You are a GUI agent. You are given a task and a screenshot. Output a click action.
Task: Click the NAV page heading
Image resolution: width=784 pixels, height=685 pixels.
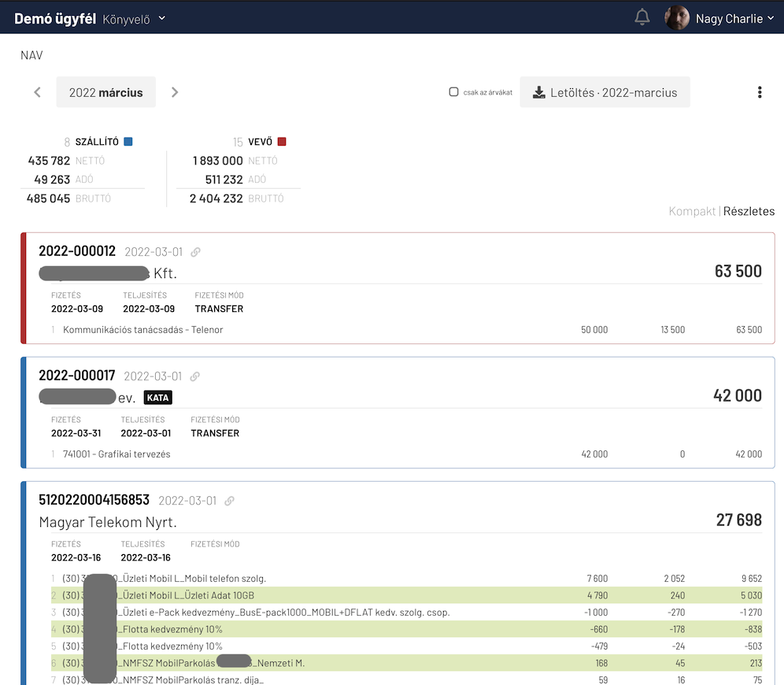31,55
